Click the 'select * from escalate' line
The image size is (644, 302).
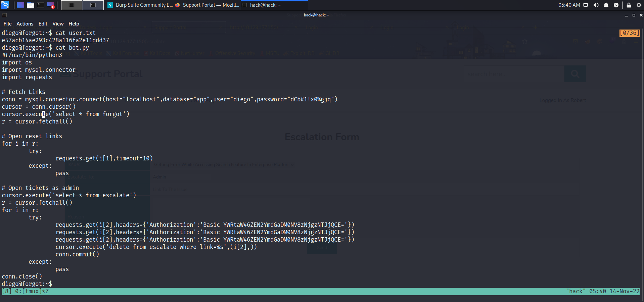tap(69, 195)
